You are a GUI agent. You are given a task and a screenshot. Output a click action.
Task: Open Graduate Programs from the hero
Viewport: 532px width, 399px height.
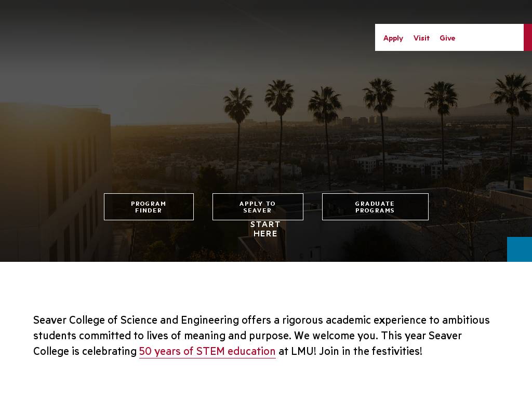coord(375,207)
